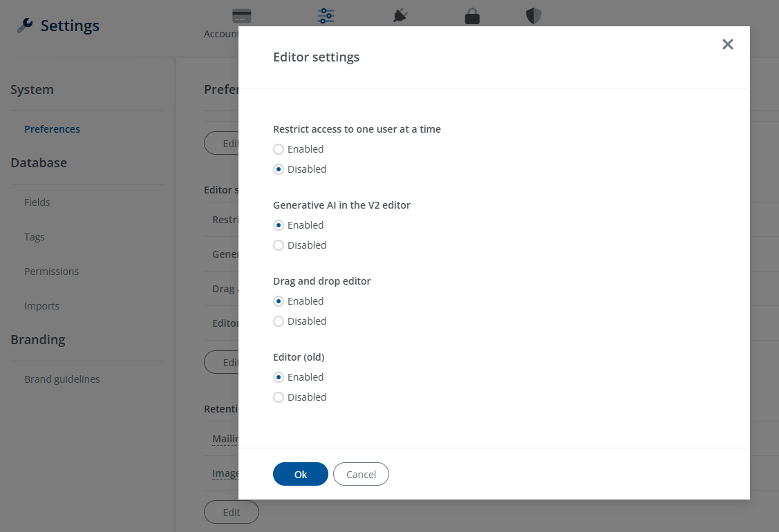This screenshot has width=779, height=532.
Task: Click the shield icon in top bar
Action: (534, 17)
